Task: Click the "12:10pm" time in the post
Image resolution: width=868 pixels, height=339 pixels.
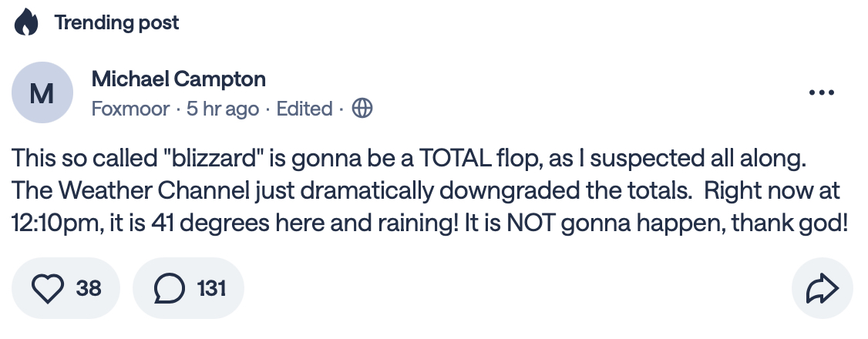Action: click(x=50, y=222)
